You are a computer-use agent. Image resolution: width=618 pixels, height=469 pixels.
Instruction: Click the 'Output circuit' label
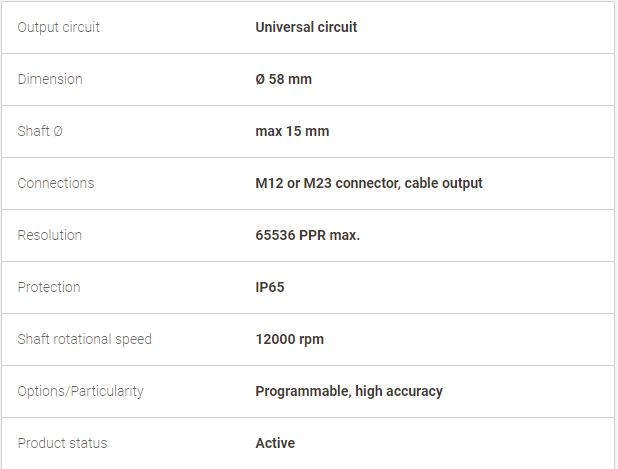pos(59,27)
